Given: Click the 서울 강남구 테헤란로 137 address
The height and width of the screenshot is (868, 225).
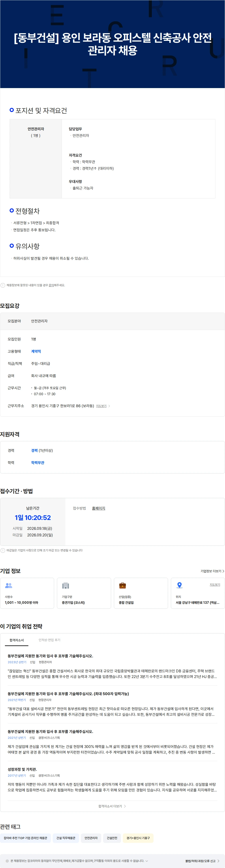Looking at the screenshot, I should coord(197,602).
